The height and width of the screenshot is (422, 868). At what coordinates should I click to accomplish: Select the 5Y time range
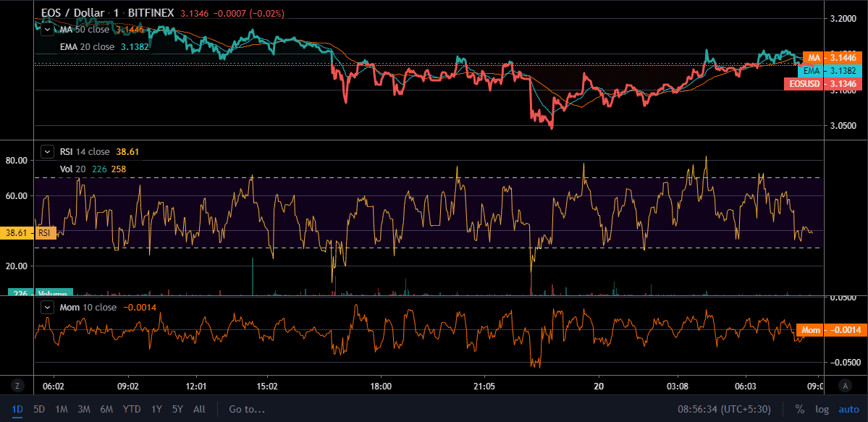177,410
